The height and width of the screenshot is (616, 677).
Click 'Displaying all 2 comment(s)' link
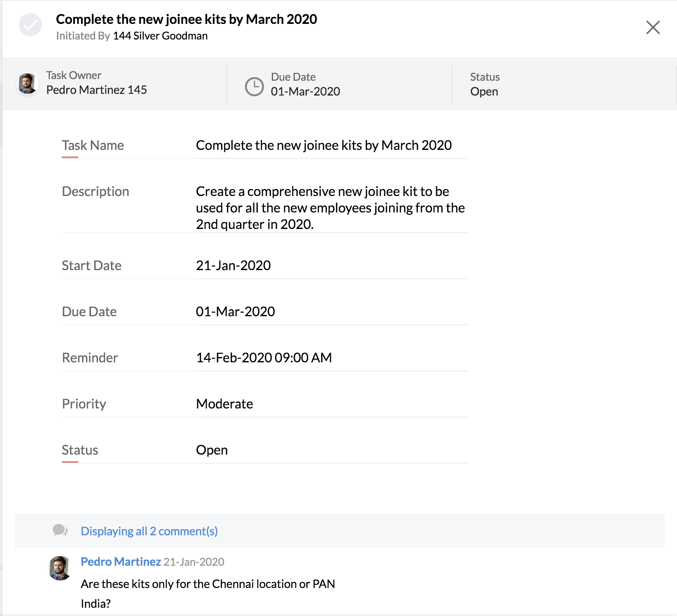[x=149, y=531]
